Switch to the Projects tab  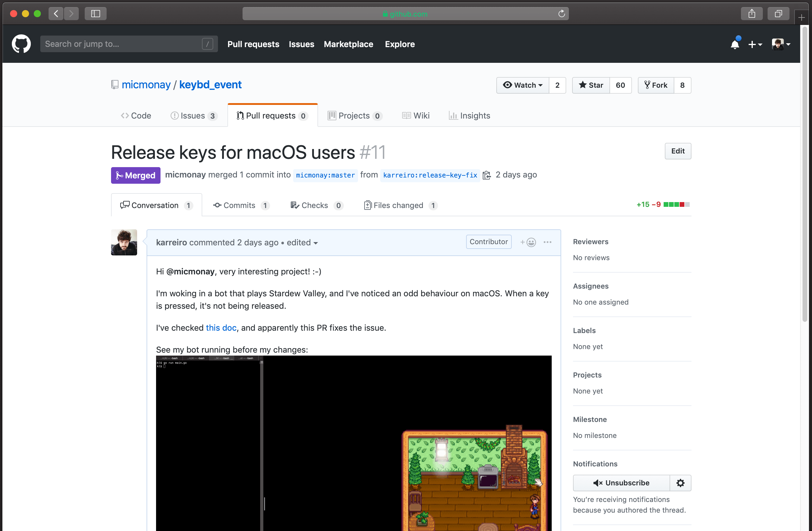(354, 116)
